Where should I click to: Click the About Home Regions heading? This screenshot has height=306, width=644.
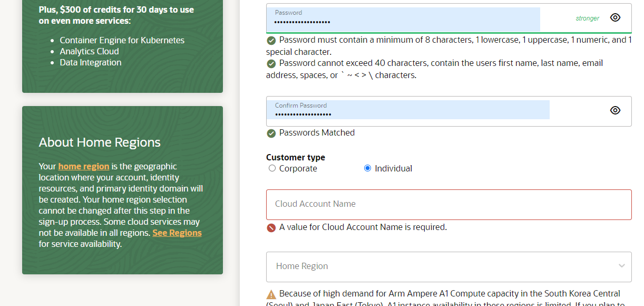click(x=99, y=142)
